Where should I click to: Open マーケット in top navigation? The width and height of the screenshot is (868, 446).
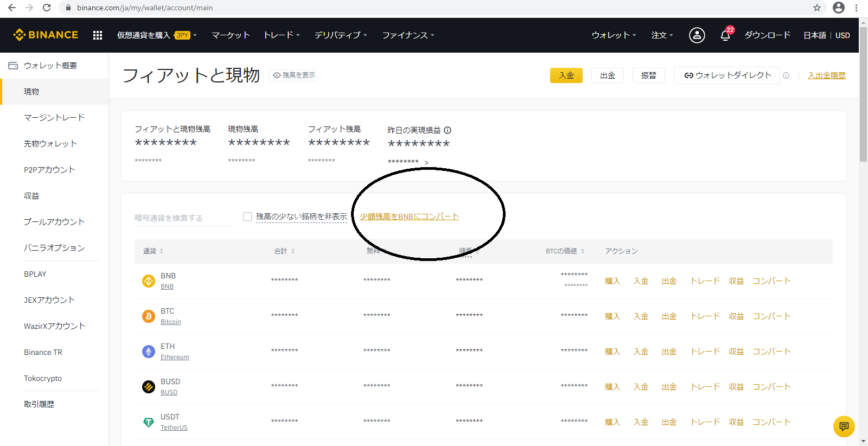tap(231, 35)
